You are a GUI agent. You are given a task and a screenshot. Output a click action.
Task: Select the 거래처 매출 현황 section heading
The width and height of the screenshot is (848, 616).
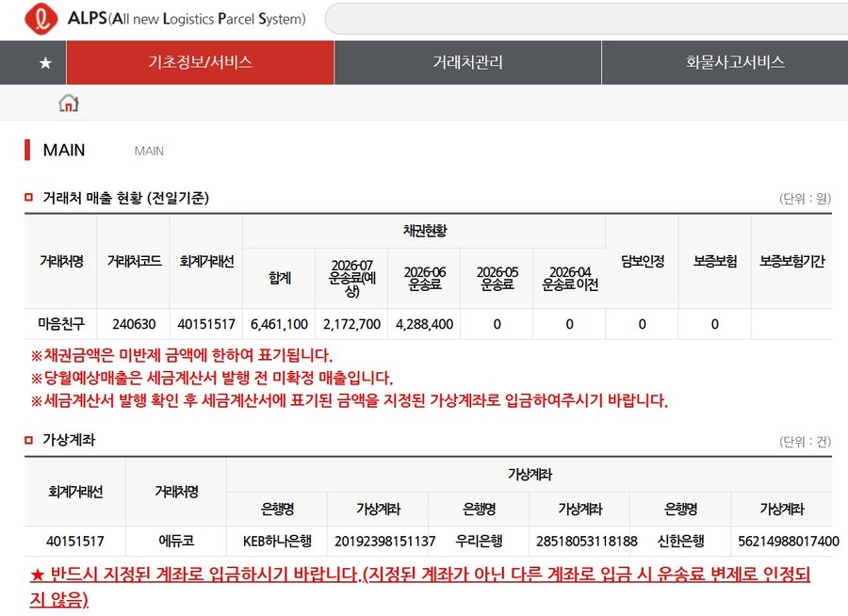pyautogui.click(x=126, y=198)
